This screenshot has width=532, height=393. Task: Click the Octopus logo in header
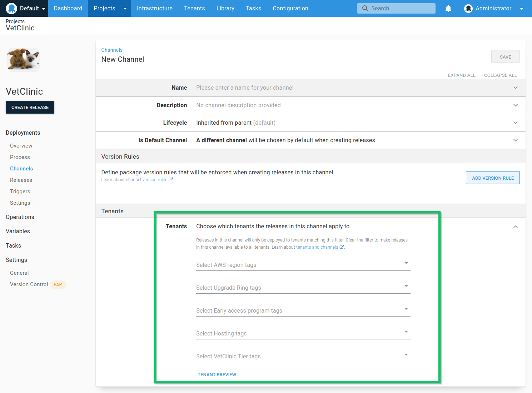tap(11, 8)
